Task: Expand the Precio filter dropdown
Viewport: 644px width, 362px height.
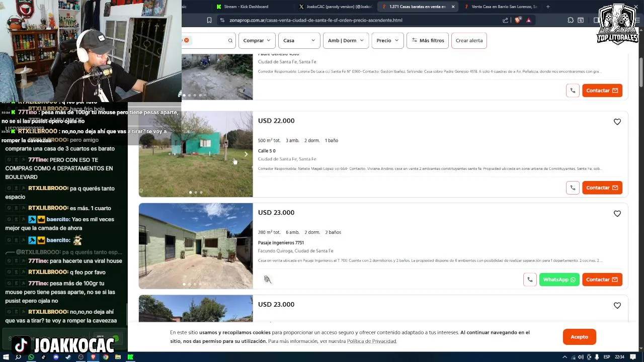Action: [x=387, y=40]
